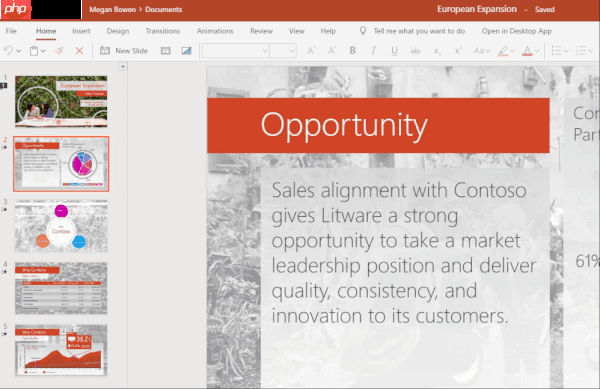
Task: Apply the red font color
Action: tap(527, 51)
